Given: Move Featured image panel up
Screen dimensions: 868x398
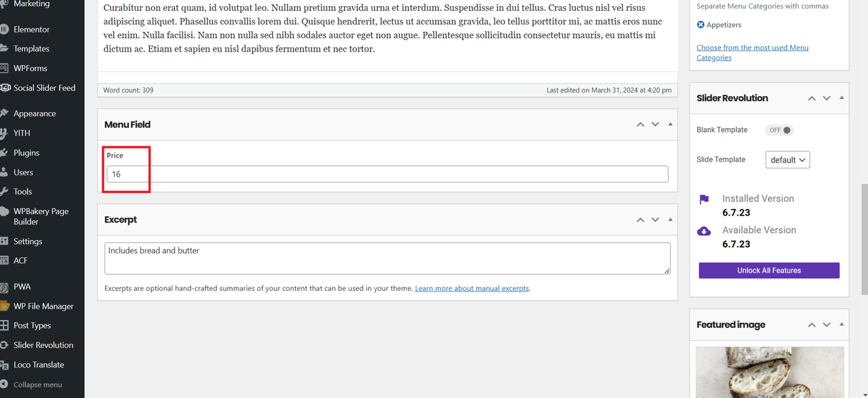Looking at the screenshot, I should pyautogui.click(x=812, y=325).
